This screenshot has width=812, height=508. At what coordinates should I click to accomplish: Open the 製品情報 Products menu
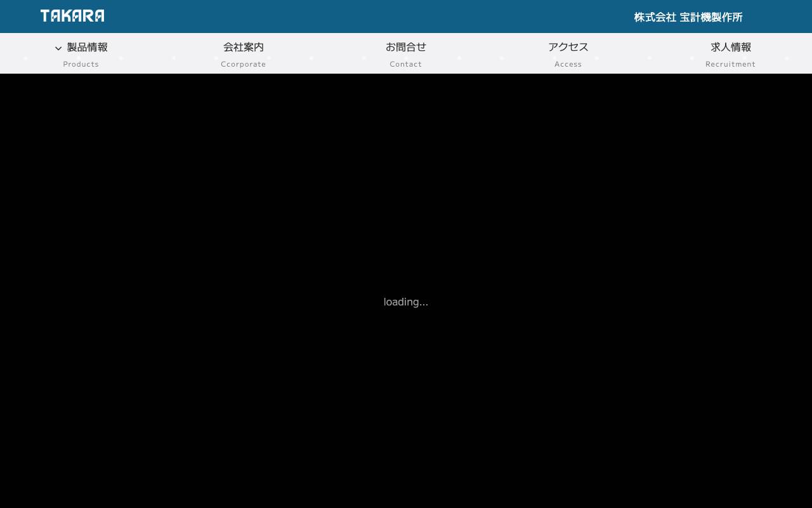coord(81,54)
